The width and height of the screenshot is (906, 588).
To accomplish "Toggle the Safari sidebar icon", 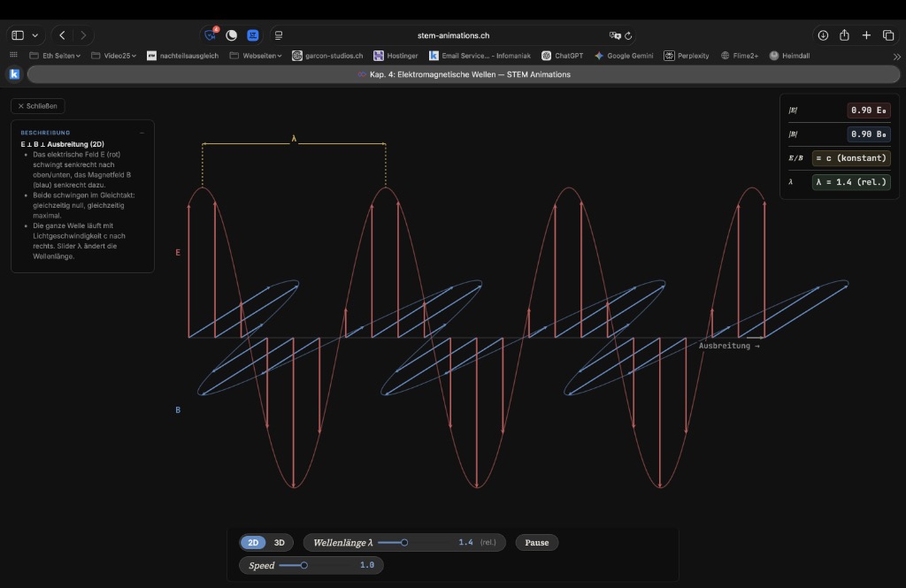I will (18, 35).
